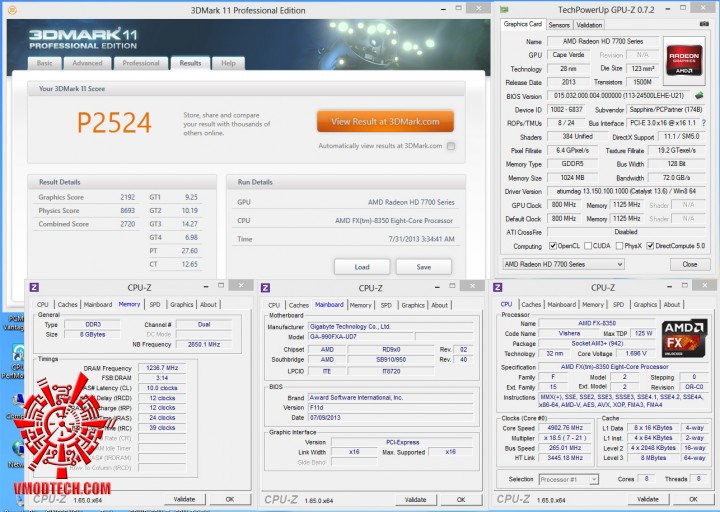This screenshot has height=512, width=720.
Task: Switch to the Basic tab in 3DMark
Action: [45, 63]
